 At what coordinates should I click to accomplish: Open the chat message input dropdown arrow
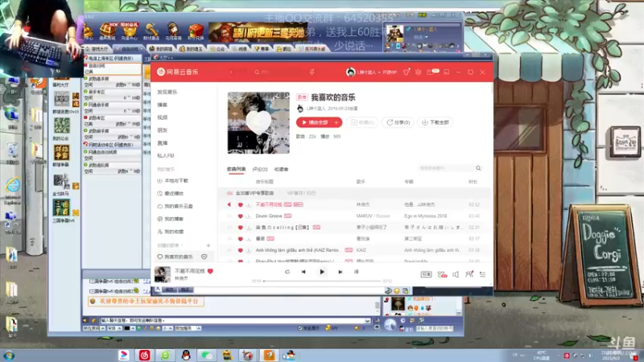click(x=367, y=320)
